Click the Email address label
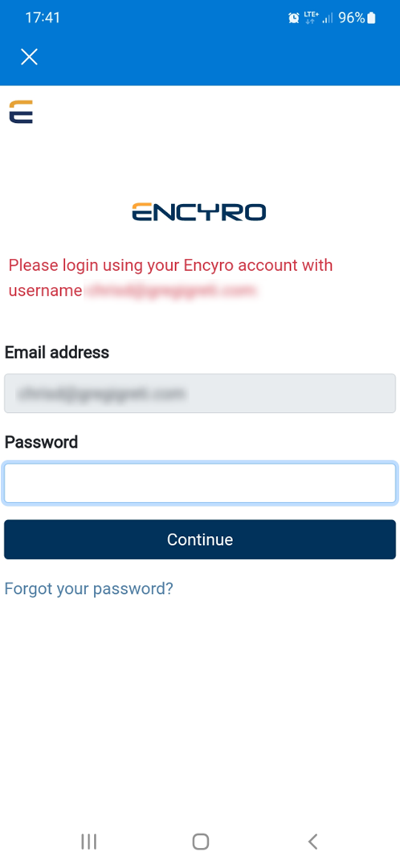This screenshot has width=400, height=868. [x=57, y=352]
